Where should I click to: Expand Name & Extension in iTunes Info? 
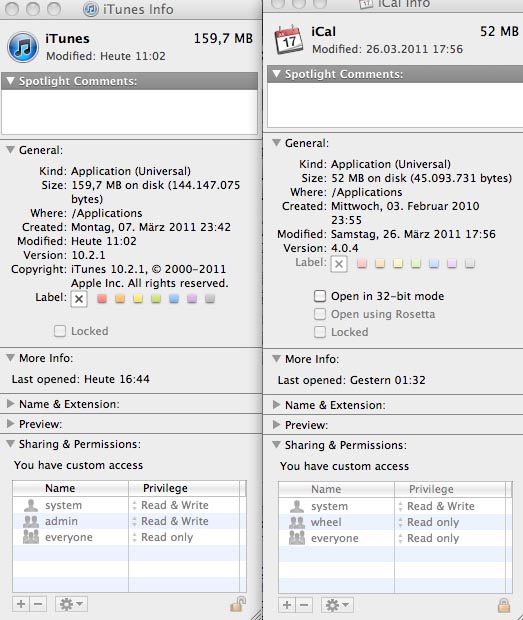(11, 404)
